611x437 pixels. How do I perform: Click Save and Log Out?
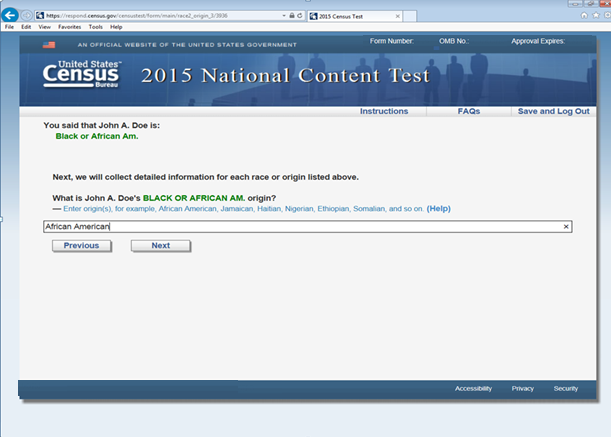553,111
